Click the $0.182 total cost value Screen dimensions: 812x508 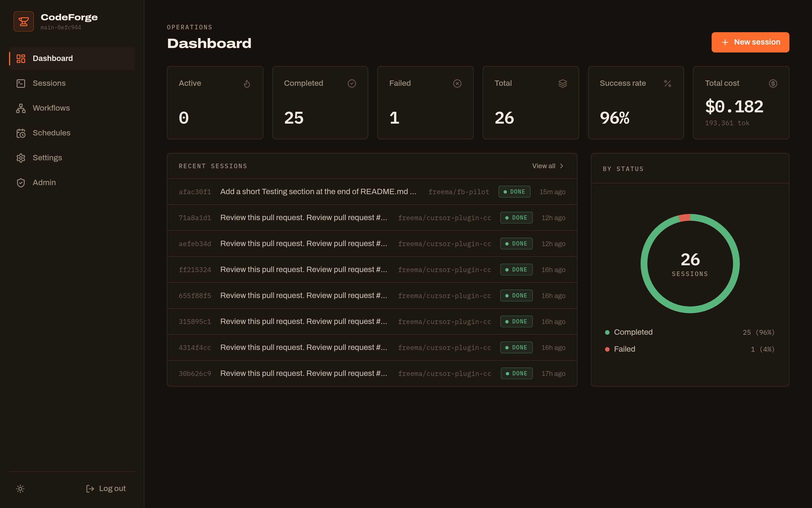click(734, 106)
